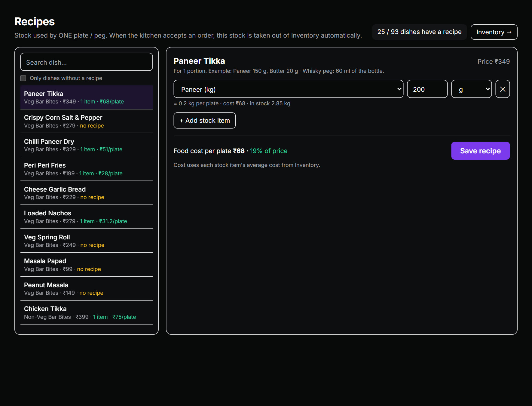Click the '25 / 93 dishes have a recipe' badge
This screenshot has width=532, height=406.
click(x=419, y=32)
